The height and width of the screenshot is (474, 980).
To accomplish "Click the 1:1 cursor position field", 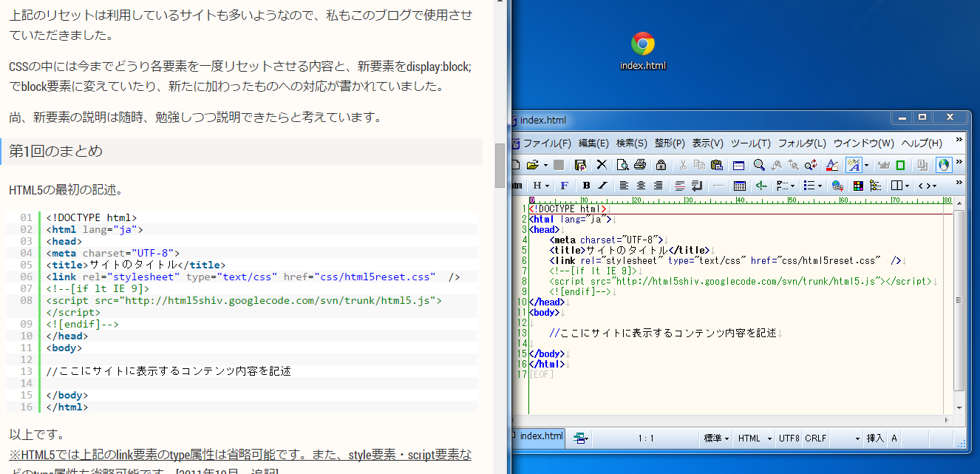I will (x=646, y=439).
